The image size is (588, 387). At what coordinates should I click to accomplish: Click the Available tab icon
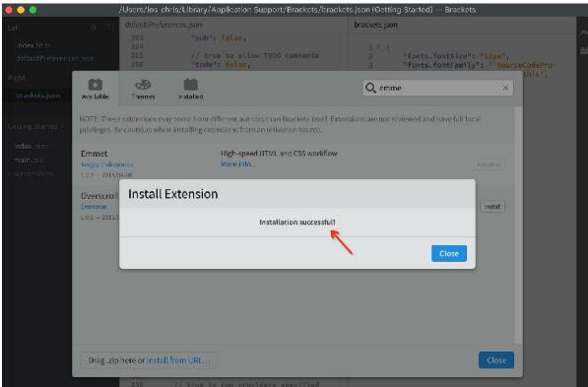pos(96,85)
